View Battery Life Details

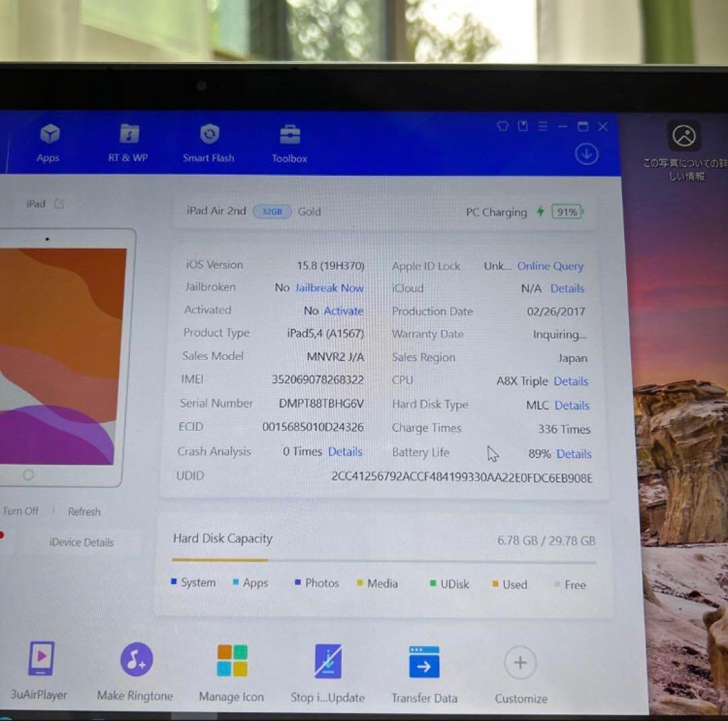[x=574, y=453]
